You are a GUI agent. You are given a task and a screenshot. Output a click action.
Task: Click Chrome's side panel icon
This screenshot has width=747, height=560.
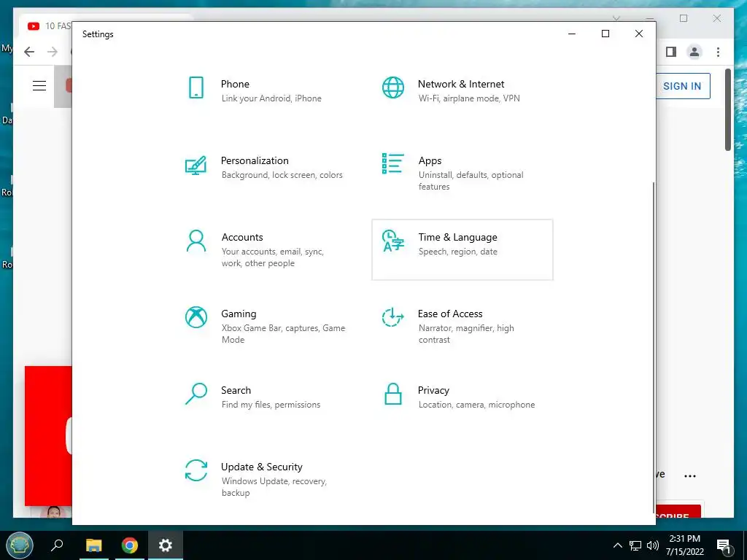point(671,52)
